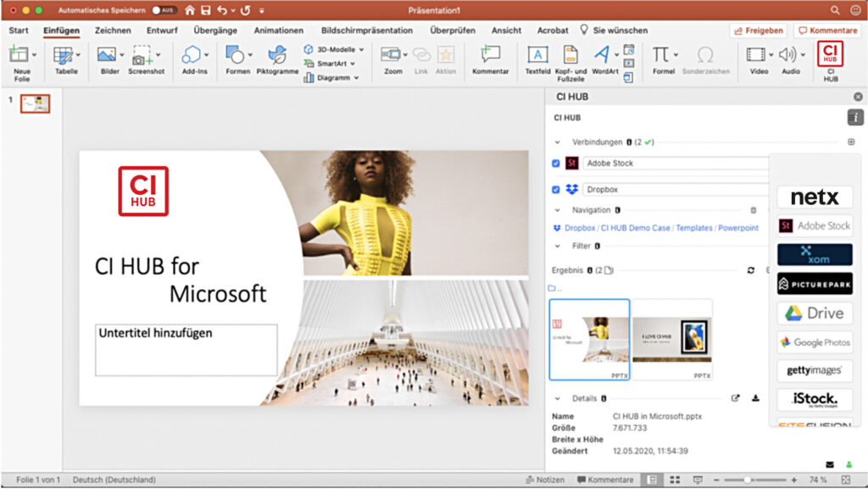Image resolution: width=868 pixels, height=489 pixels.
Task: Toggle Automatisches Speichern switch
Action: (164, 10)
